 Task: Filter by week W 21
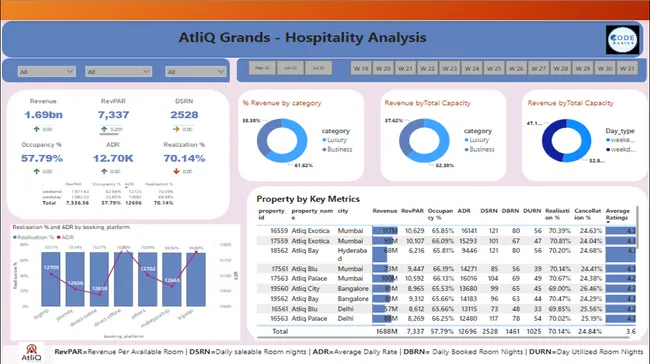coord(405,68)
